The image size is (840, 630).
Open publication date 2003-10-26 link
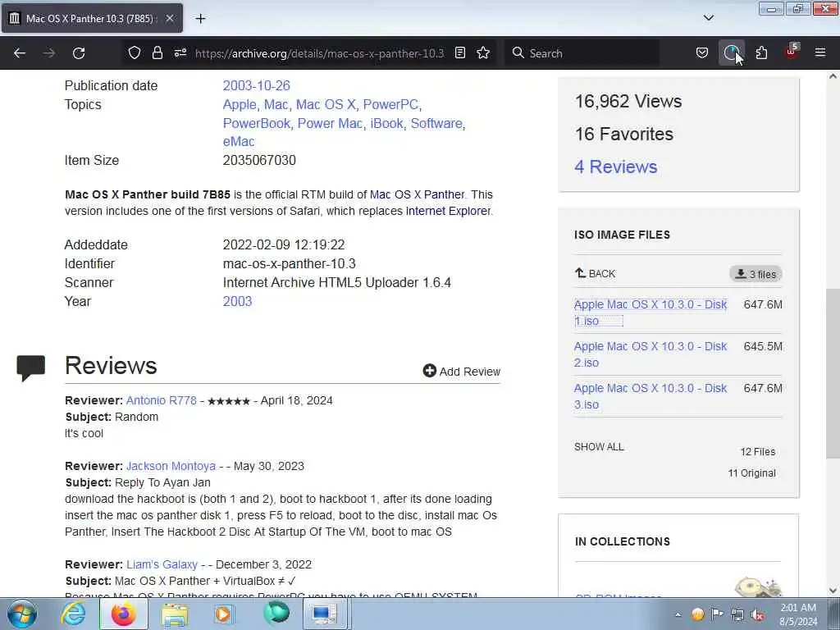(256, 85)
